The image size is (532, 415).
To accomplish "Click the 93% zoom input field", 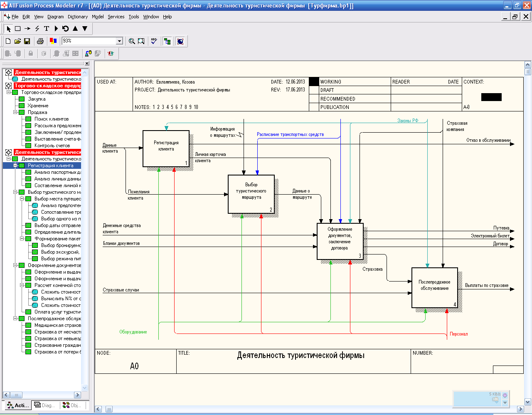I will (89, 41).
